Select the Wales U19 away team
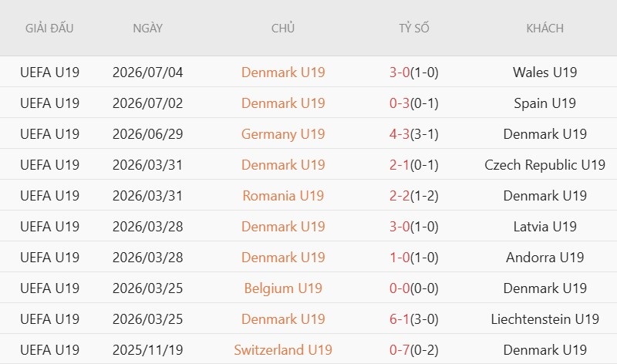 (x=545, y=72)
